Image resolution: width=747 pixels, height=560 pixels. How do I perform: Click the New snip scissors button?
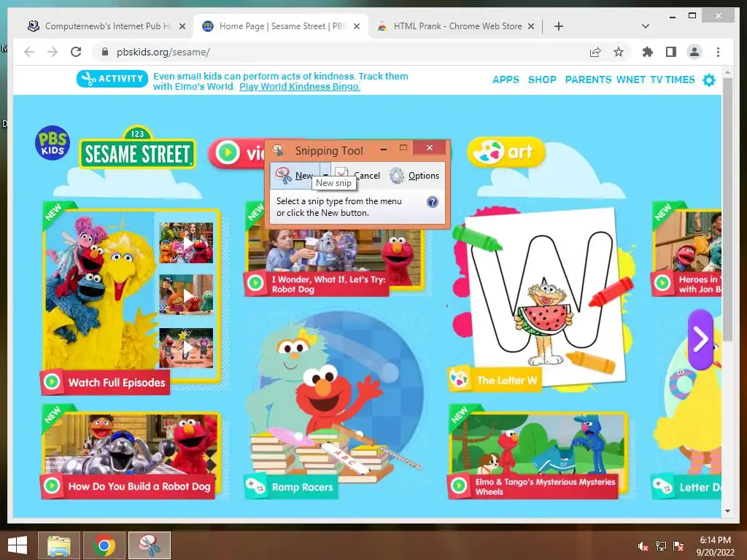point(295,175)
